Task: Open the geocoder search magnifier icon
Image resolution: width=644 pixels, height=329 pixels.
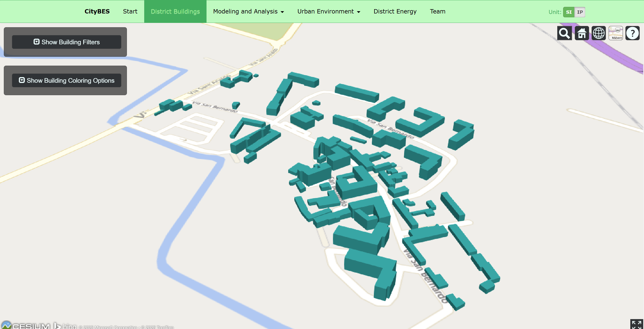Action: [x=564, y=33]
